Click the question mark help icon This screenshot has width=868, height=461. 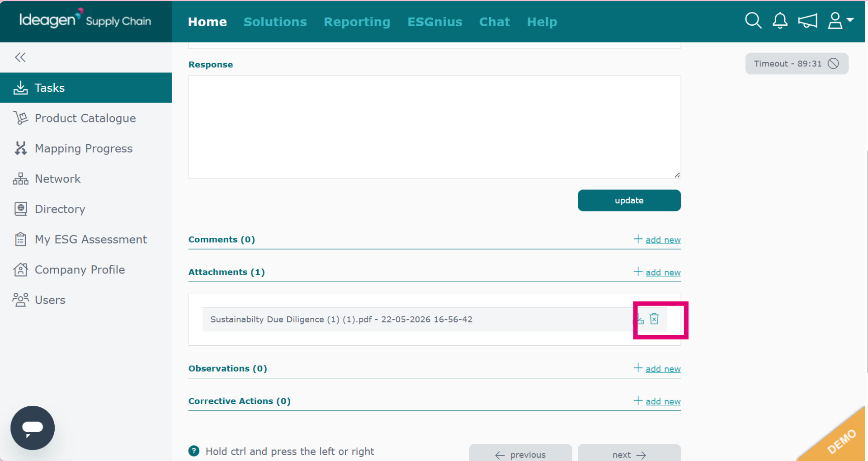[x=194, y=451]
